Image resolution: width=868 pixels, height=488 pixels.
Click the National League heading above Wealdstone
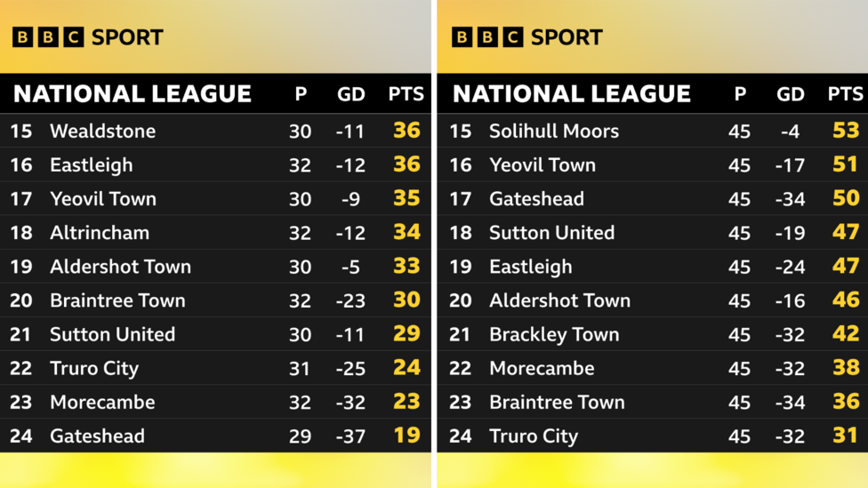(133, 93)
